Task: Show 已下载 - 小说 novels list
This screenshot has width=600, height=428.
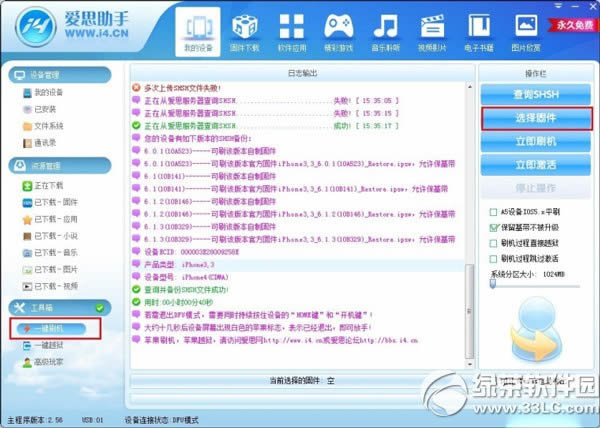Action: [x=50, y=236]
